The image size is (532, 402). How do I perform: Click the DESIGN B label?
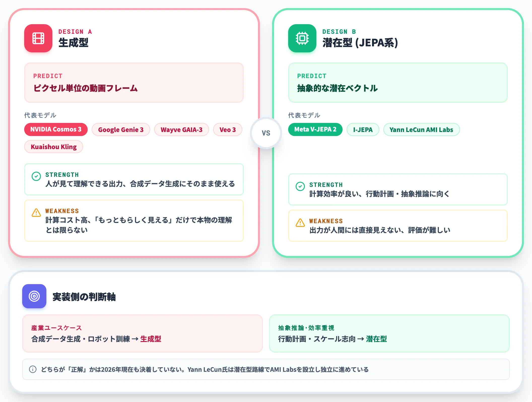pos(339,32)
